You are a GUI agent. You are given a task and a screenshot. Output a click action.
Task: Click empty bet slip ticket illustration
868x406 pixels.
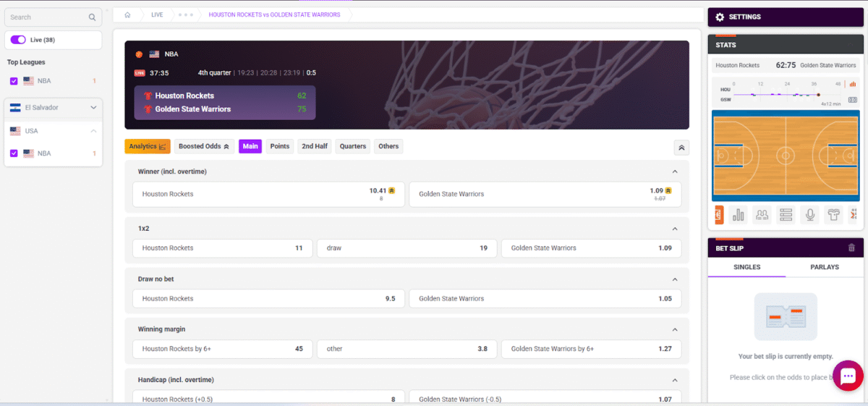click(786, 316)
